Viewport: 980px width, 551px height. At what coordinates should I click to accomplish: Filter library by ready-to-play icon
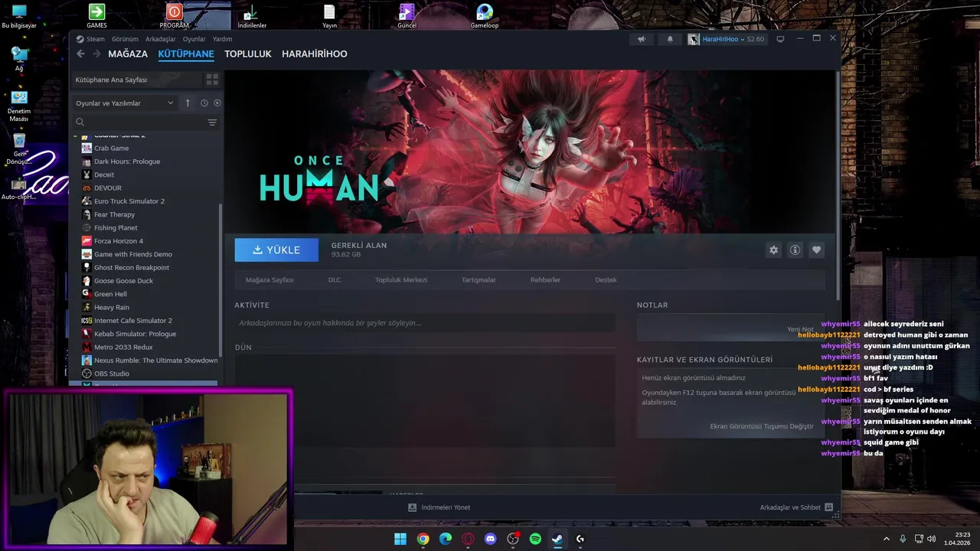click(x=217, y=103)
